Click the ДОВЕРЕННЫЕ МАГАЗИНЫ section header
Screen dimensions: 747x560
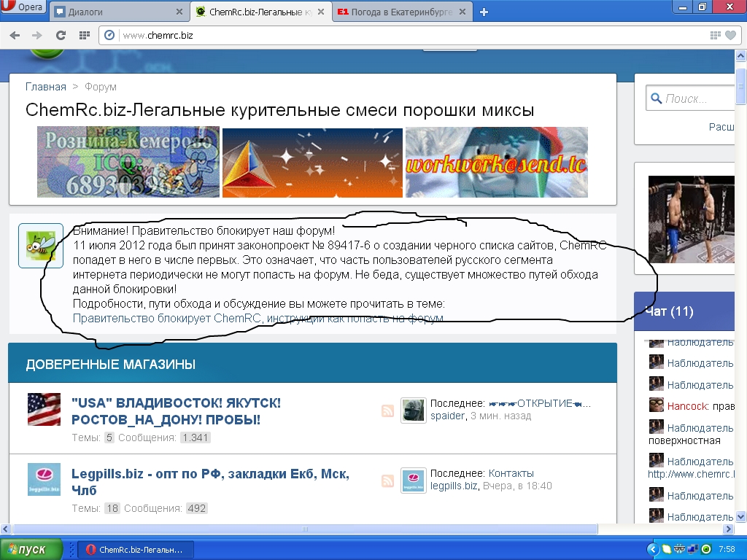coord(312,364)
